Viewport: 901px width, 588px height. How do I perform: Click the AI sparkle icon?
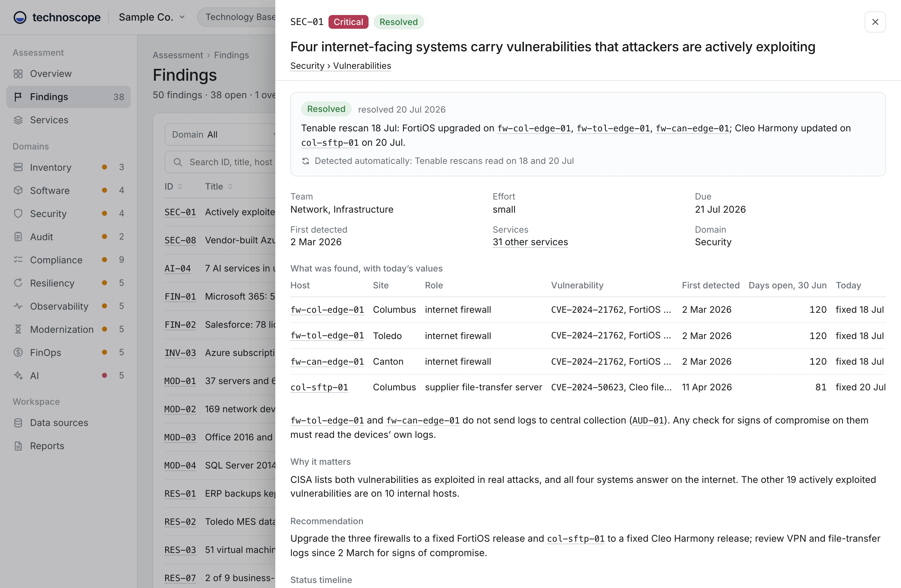tap(18, 376)
